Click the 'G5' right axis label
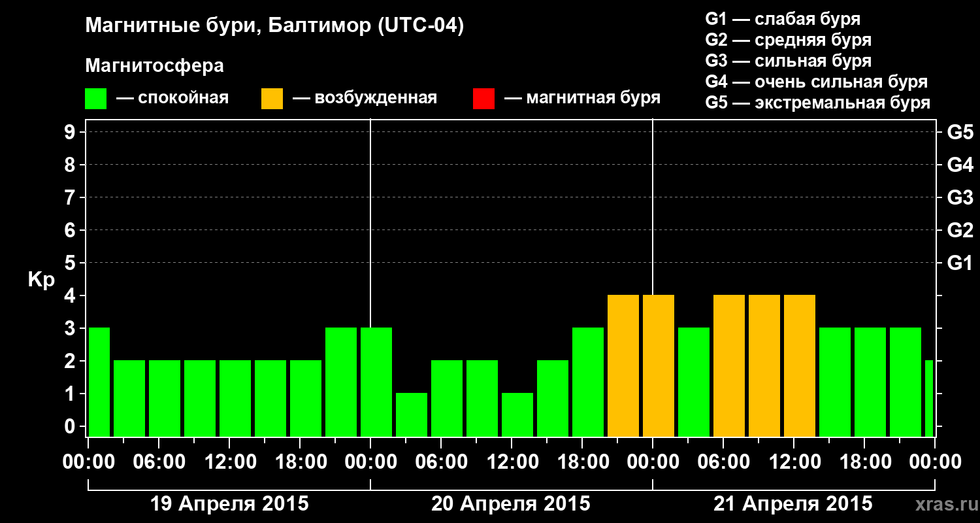 (960, 132)
